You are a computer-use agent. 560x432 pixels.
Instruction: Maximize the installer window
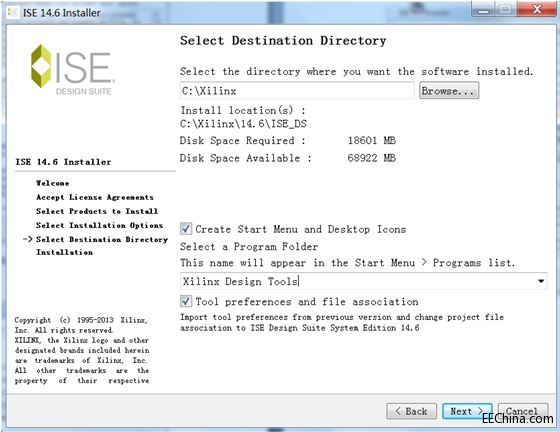point(505,10)
